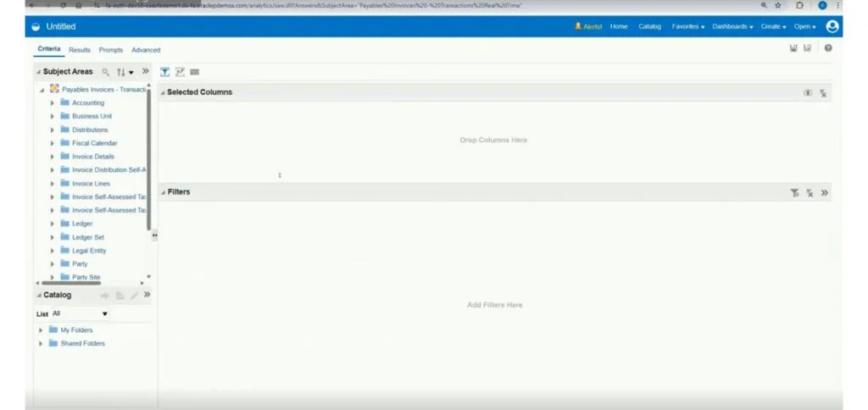Expand the My Folders node
The width and height of the screenshot is (868, 410).
point(41,330)
